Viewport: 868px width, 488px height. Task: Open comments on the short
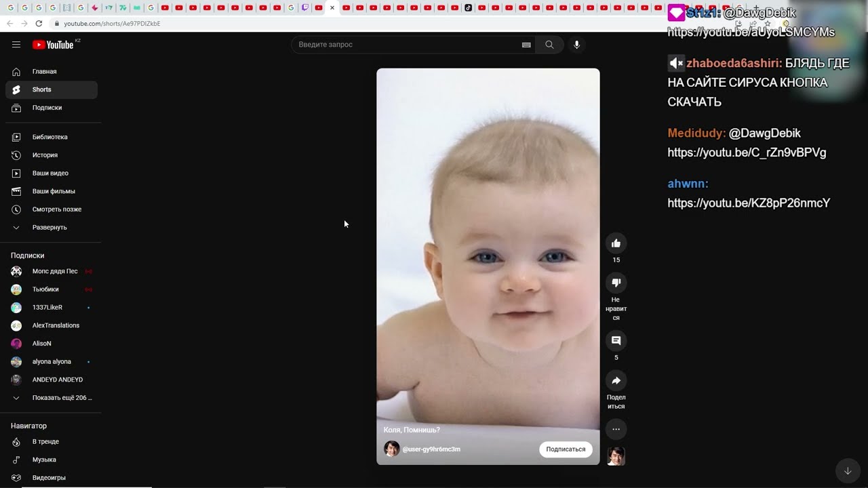[616, 341]
